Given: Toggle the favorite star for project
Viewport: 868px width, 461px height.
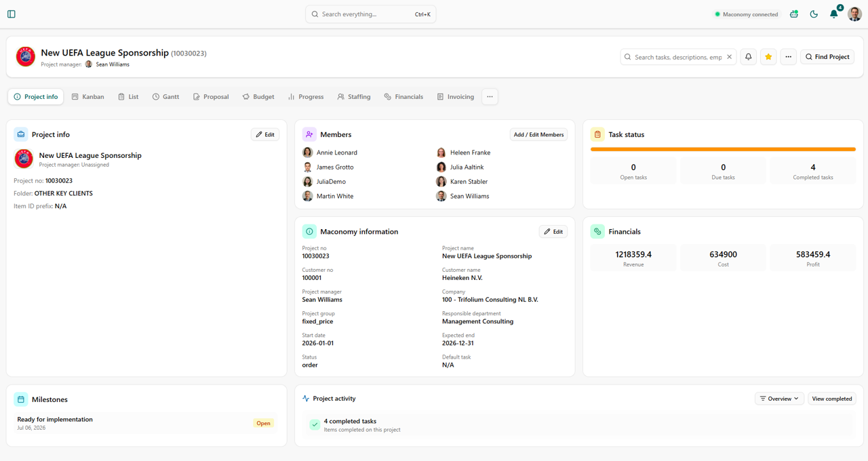Looking at the screenshot, I should (768, 57).
